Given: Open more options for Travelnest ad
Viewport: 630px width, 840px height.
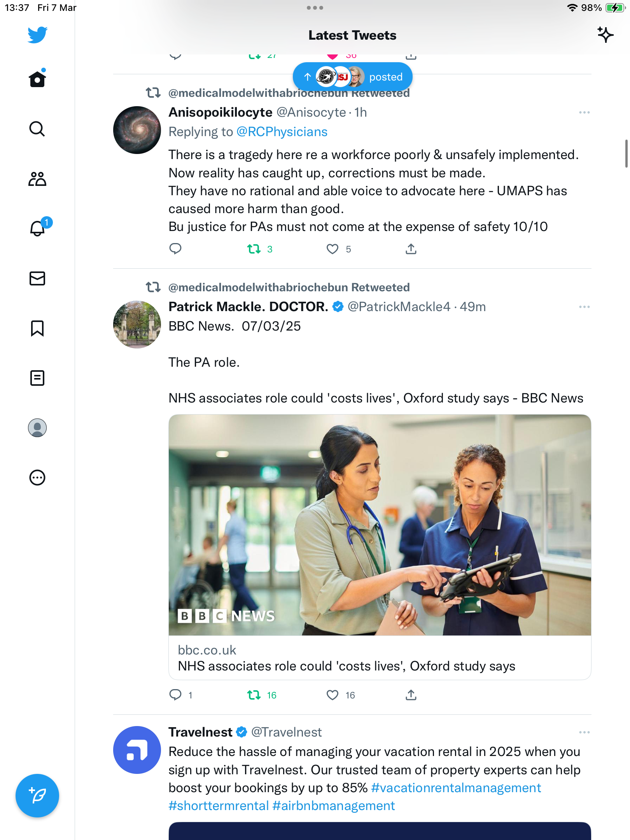Looking at the screenshot, I should point(584,732).
